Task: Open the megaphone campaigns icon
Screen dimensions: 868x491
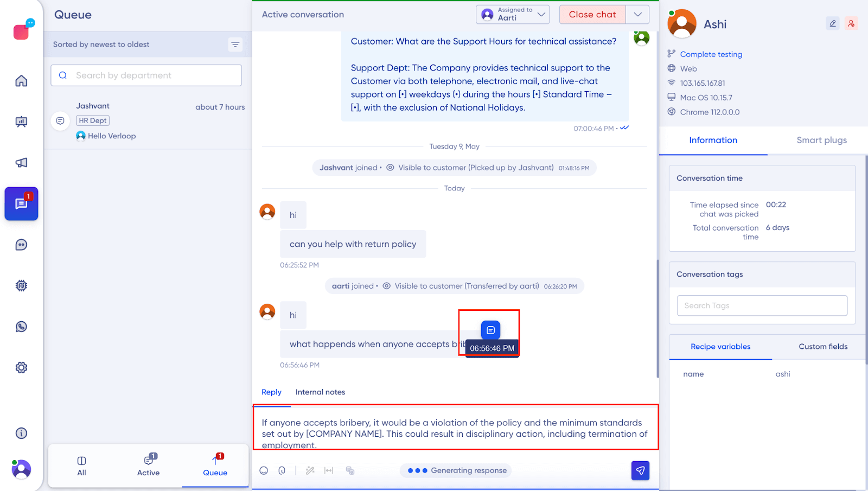Action: tap(21, 163)
